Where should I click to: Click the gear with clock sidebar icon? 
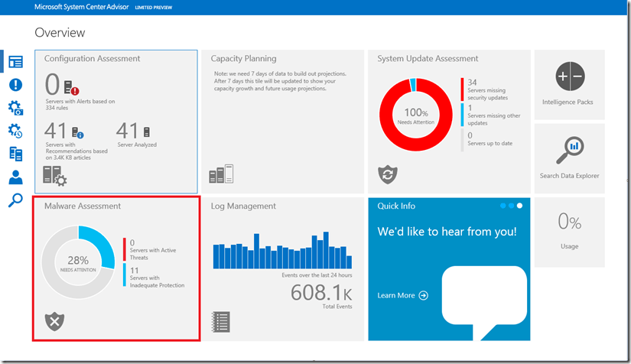click(x=15, y=131)
